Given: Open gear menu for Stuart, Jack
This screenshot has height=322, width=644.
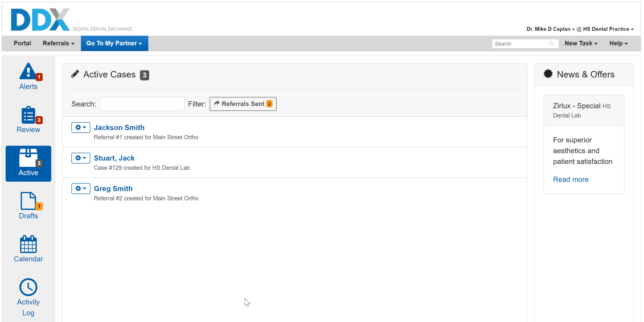Looking at the screenshot, I should point(80,158).
